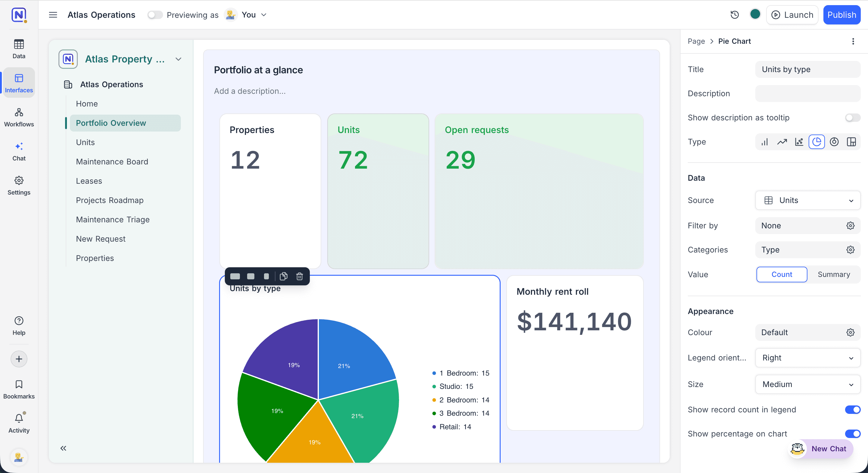868x473 pixels.
Task: Open version history clock icon
Action: pyautogui.click(x=734, y=15)
